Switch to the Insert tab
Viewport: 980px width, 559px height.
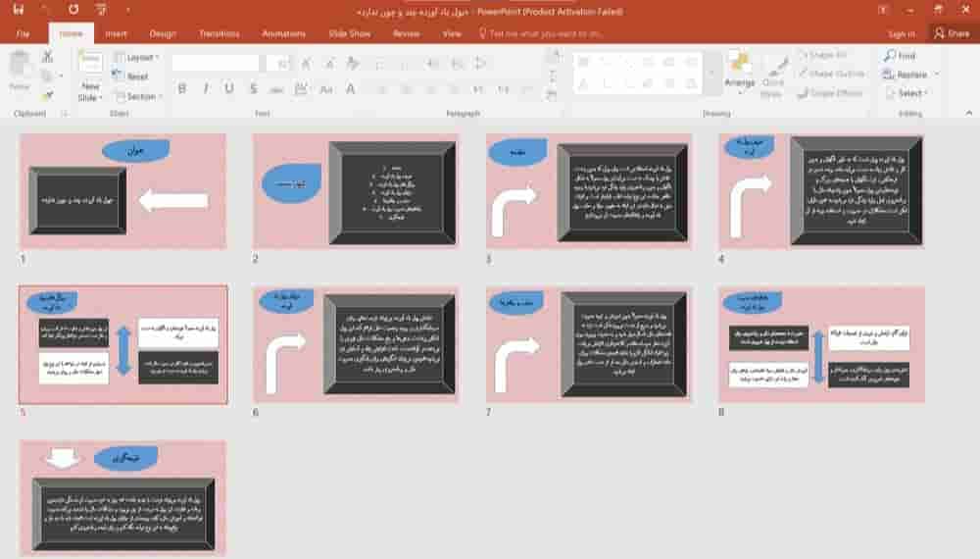[x=117, y=33]
